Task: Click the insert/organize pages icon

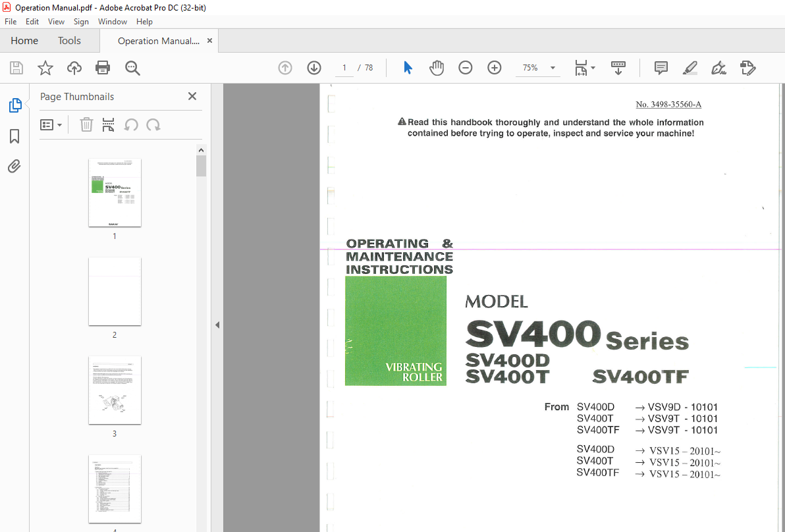Action: 108,124
